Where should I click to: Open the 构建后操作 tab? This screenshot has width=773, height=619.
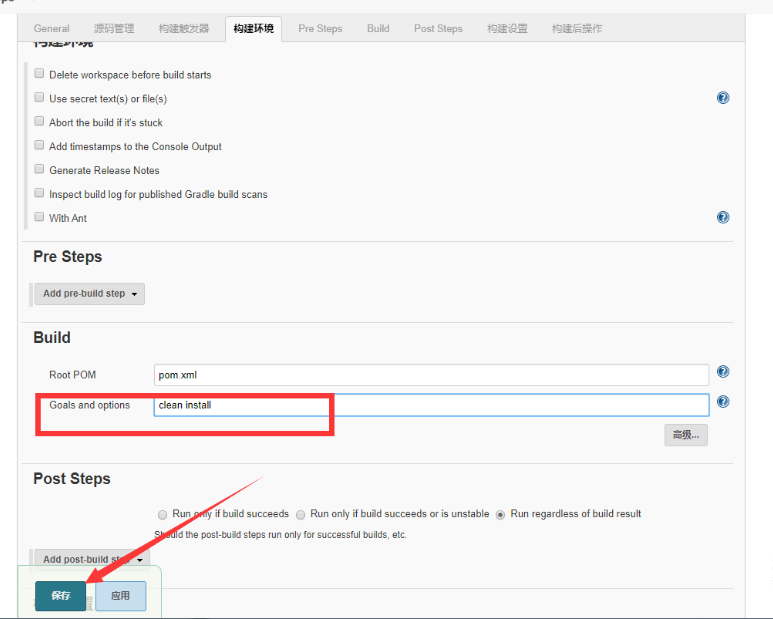point(577,29)
